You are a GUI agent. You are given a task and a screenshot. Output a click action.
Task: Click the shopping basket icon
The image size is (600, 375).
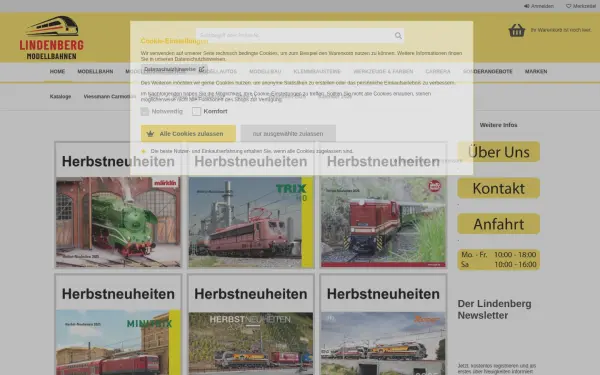(517, 30)
